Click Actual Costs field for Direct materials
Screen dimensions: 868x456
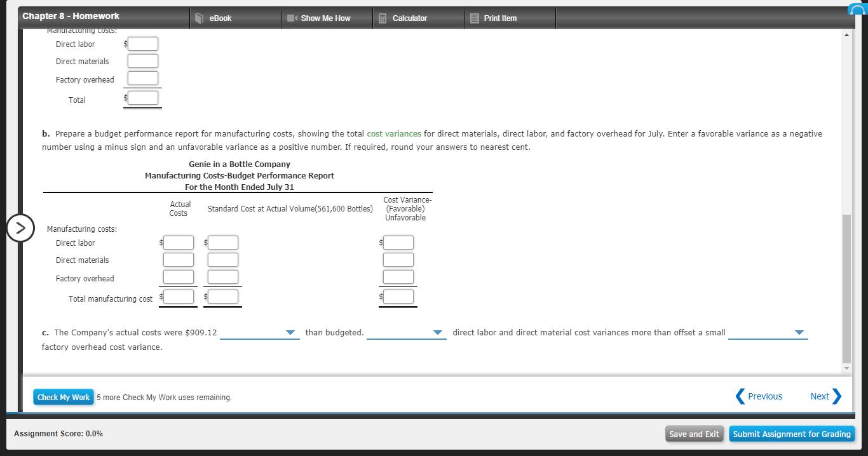click(179, 260)
